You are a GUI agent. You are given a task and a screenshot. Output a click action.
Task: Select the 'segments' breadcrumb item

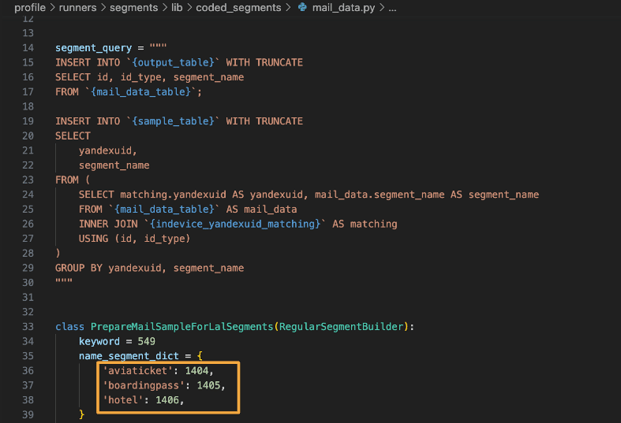(x=133, y=8)
